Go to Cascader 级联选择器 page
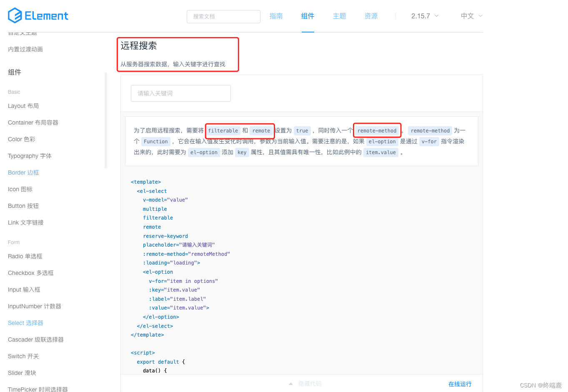 point(36,340)
